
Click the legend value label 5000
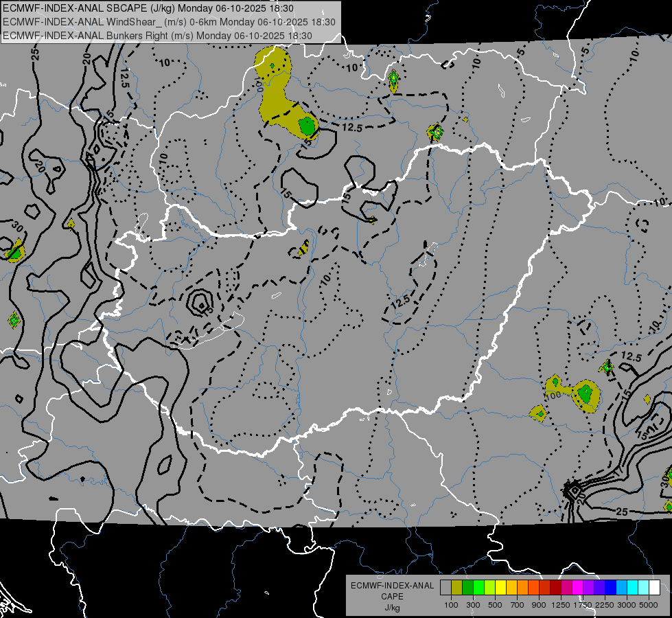pyautogui.click(x=649, y=605)
